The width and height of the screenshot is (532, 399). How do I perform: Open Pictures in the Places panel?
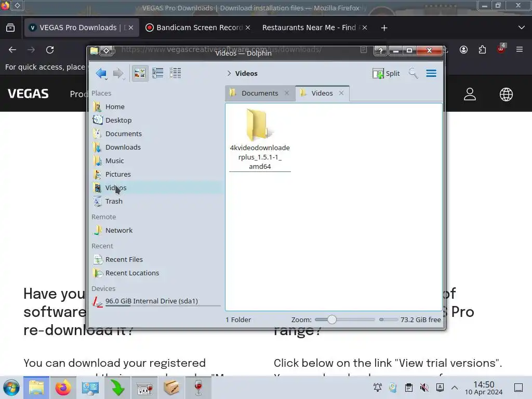(118, 175)
